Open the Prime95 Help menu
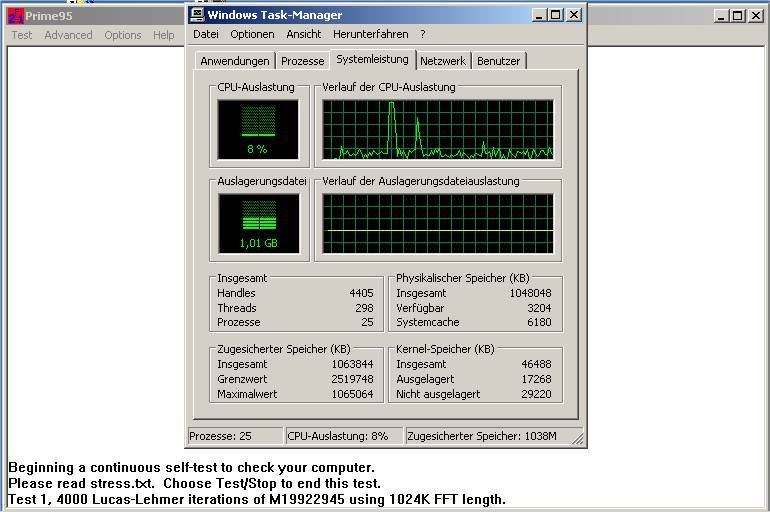Viewport: 770px width, 512px height. click(x=164, y=35)
